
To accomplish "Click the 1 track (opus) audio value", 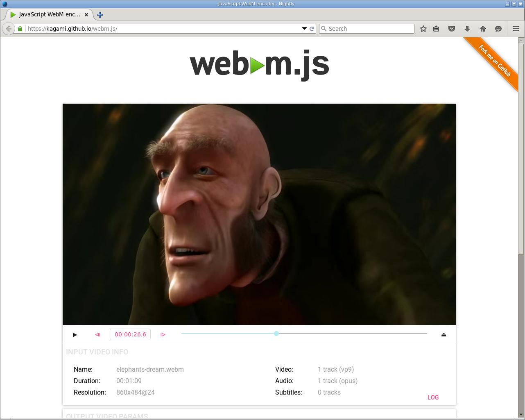I will tap(338, 381).
